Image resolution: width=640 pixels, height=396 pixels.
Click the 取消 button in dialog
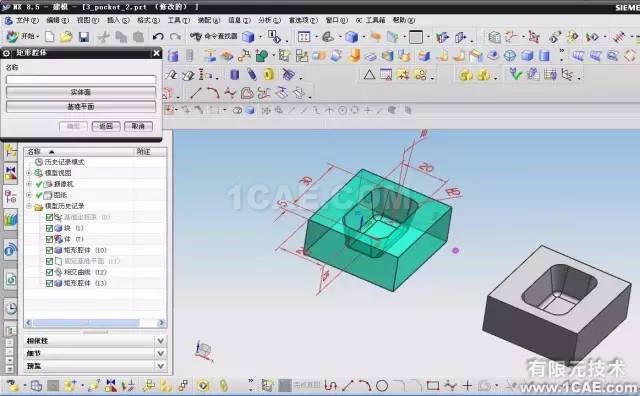coord(138,126)
